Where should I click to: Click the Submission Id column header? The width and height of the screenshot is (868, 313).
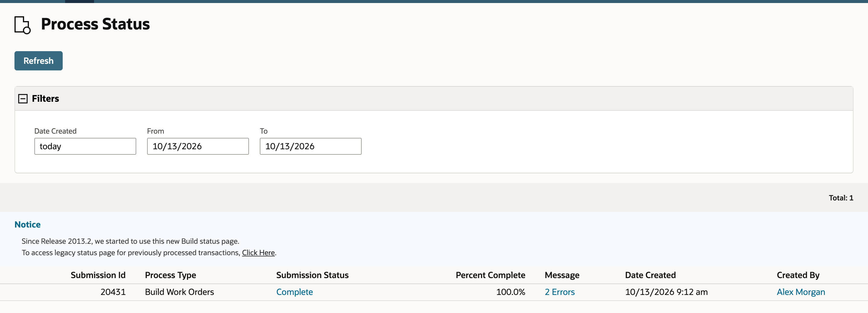(98, 275)
